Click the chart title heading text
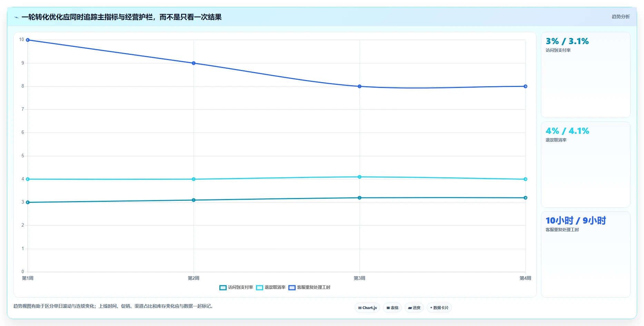 click(121, 17)
